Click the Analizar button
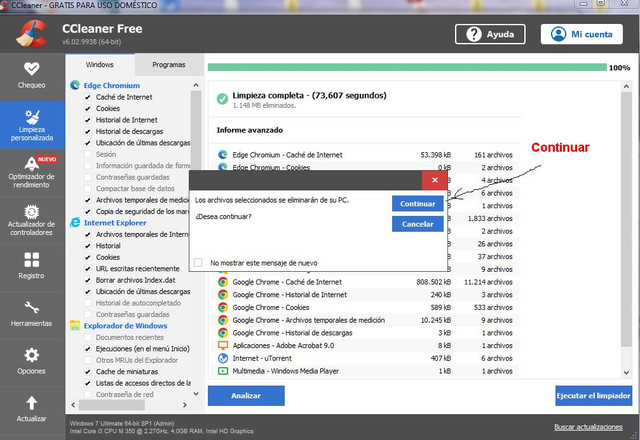640x440 pixels. [246, 396]
